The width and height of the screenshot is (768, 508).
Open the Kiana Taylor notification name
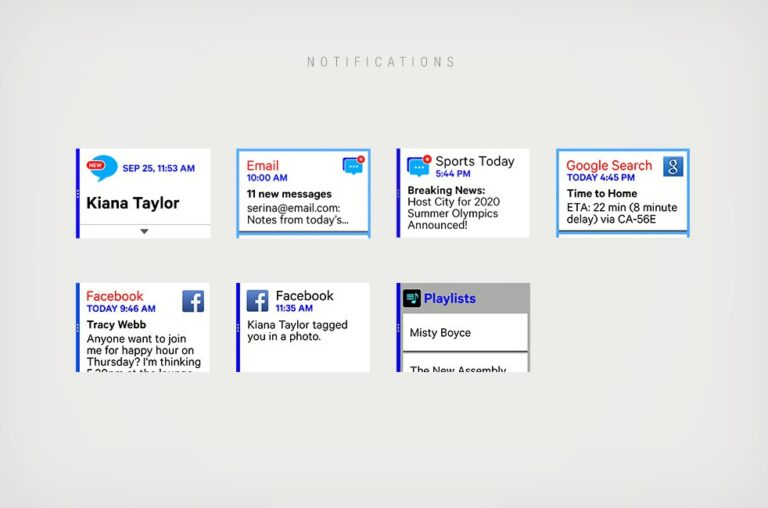click(132, 203)
